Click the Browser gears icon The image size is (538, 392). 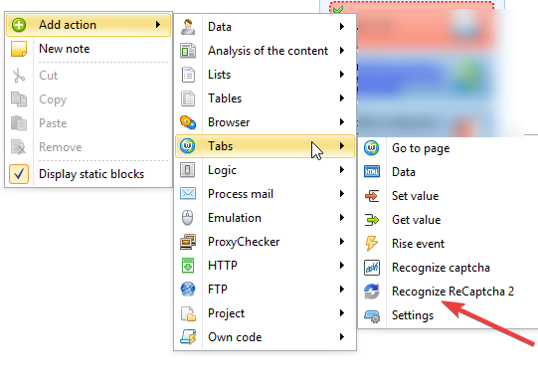coord(188,122)
